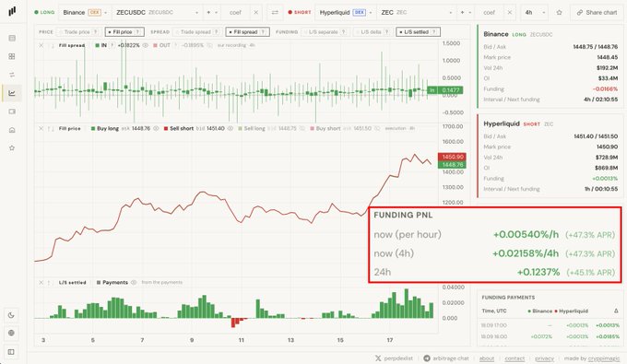627x364 pixels.
Task: Open the contact link in footer
Action: [515, 358]
